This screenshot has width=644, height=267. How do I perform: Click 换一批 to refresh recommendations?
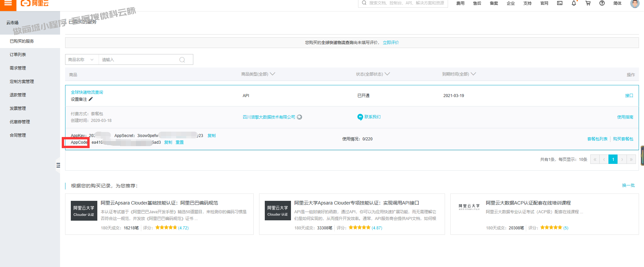[628, 185]
